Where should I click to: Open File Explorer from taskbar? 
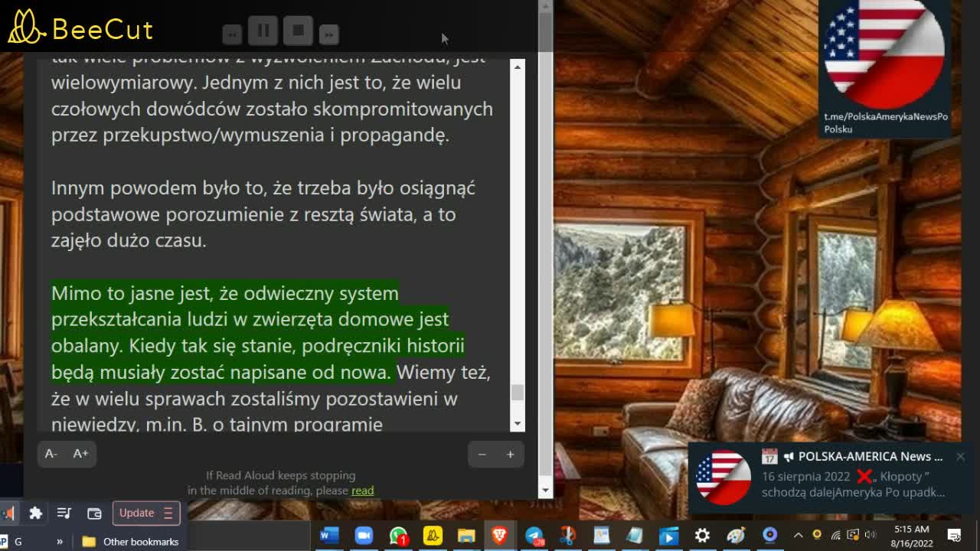(x=466, y=536)
